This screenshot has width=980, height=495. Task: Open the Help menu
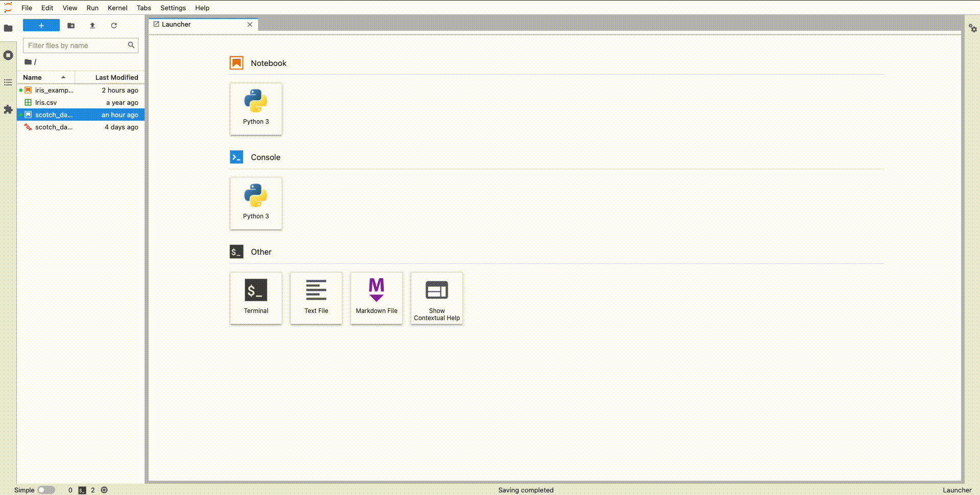pyautogui.click(x=202, y=8)
